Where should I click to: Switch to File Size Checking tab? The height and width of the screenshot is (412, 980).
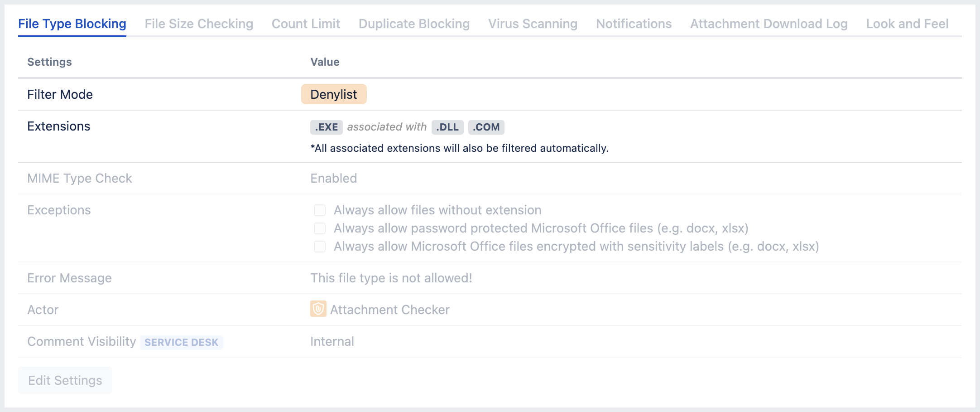coord(199,24)
